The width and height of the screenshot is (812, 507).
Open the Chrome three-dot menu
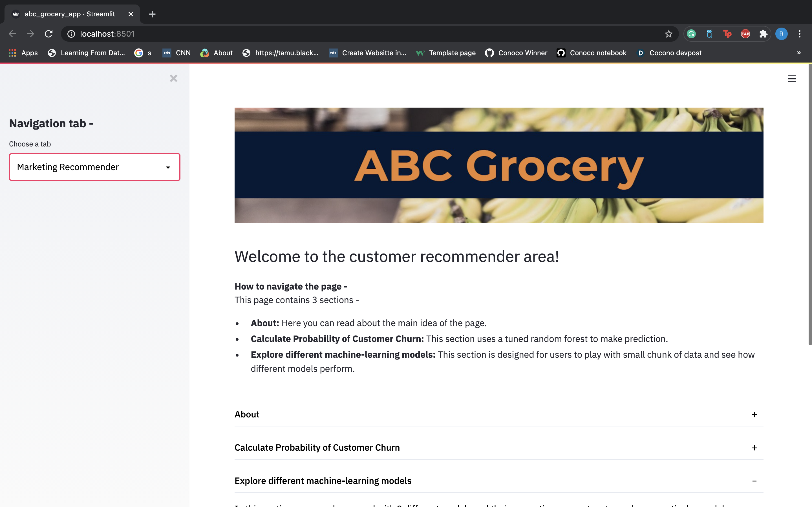tap(800, 34)
